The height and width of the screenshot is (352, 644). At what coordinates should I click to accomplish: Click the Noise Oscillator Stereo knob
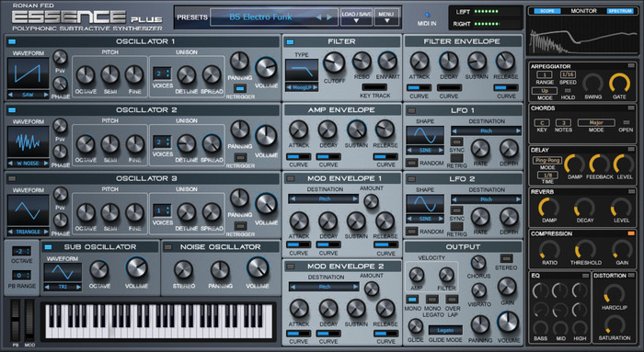(183, 270)
